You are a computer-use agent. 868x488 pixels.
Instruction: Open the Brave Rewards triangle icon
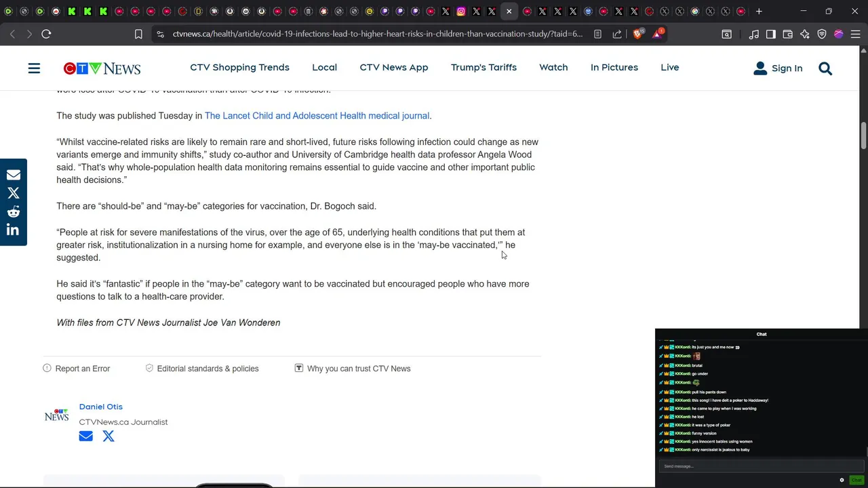(x=657, y=33)
